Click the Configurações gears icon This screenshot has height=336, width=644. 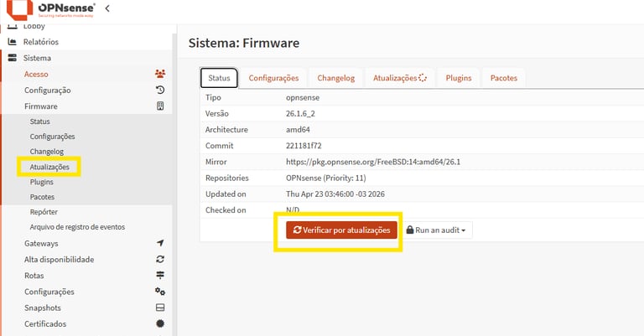[160, 292]
